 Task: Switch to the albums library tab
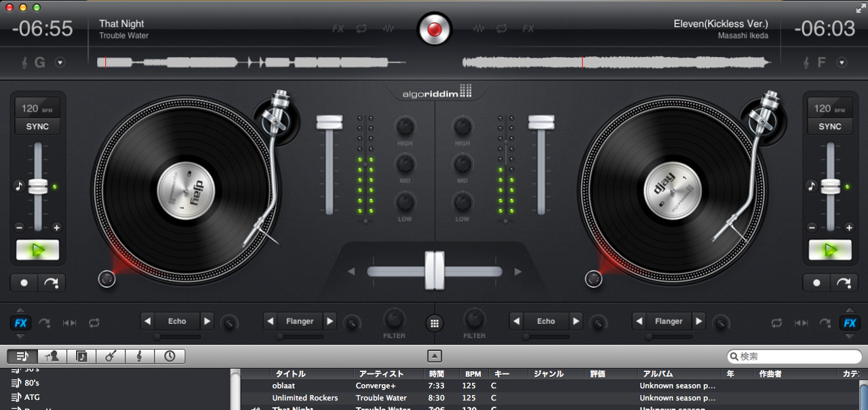click(x=81, y=356)
